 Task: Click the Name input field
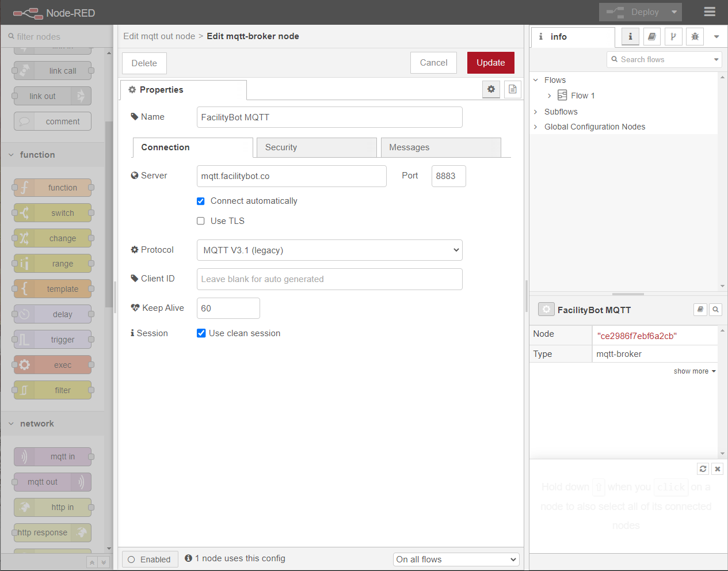tap(330, 117)
